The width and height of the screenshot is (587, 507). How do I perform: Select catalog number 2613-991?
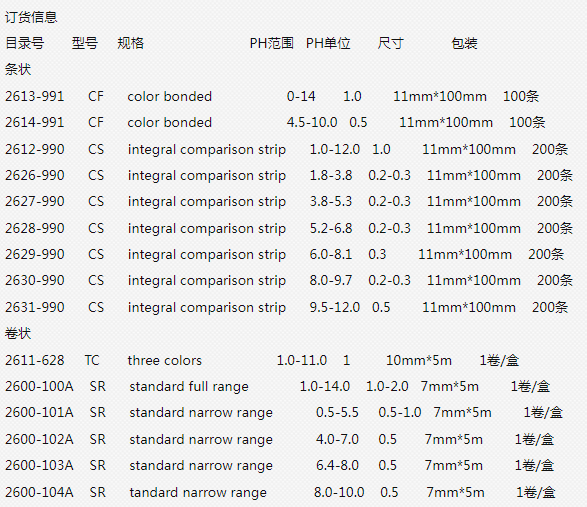34,97
